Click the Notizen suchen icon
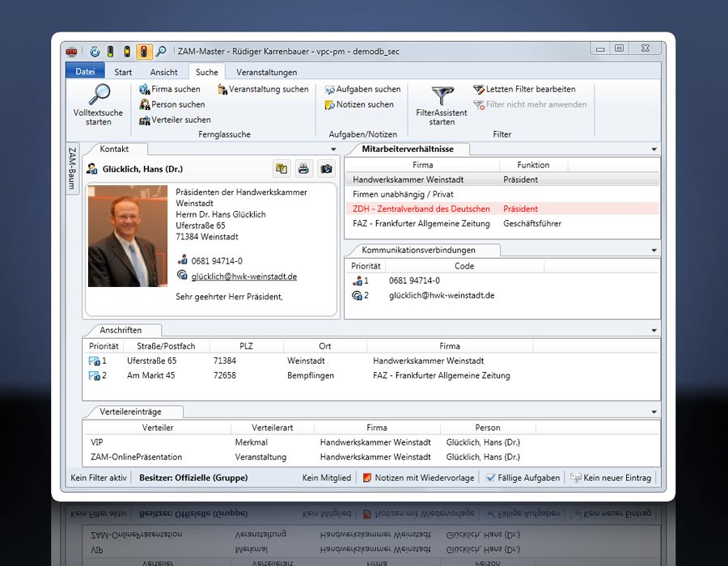Screen dimensions: 728x566 [x=330, y=105]
